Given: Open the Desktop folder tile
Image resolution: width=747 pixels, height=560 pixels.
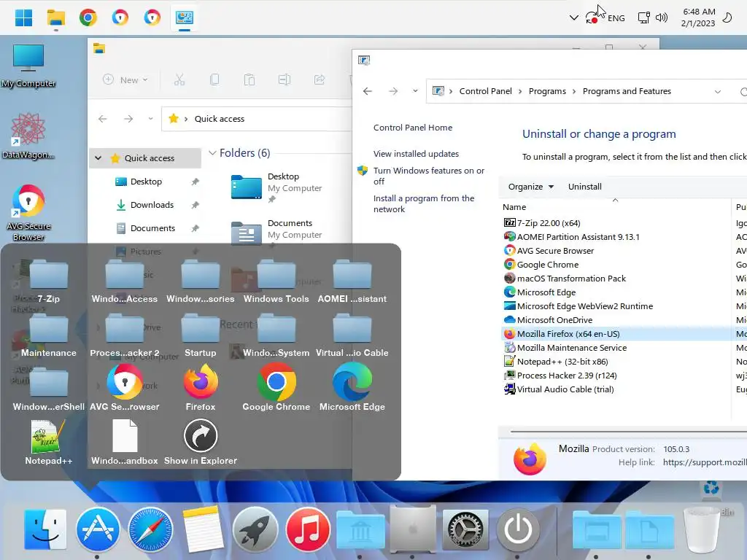Looking at the screenshot, I should [276, 188].
